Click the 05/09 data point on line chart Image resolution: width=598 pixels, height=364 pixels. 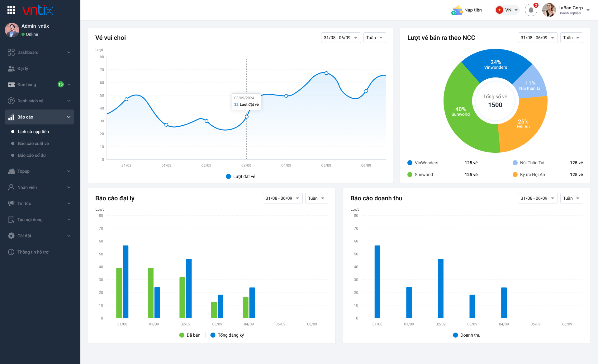(326, 73)
